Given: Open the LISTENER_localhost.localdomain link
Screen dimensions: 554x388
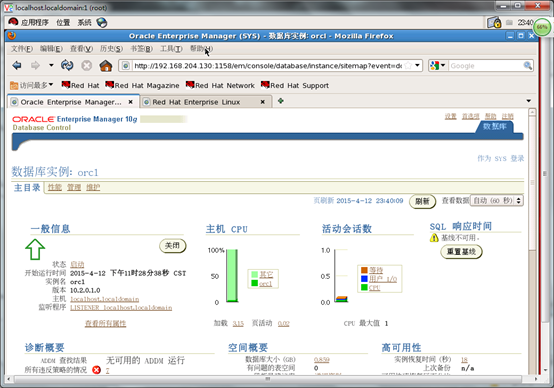Looking at the screenshot, I should coord(121,307).
